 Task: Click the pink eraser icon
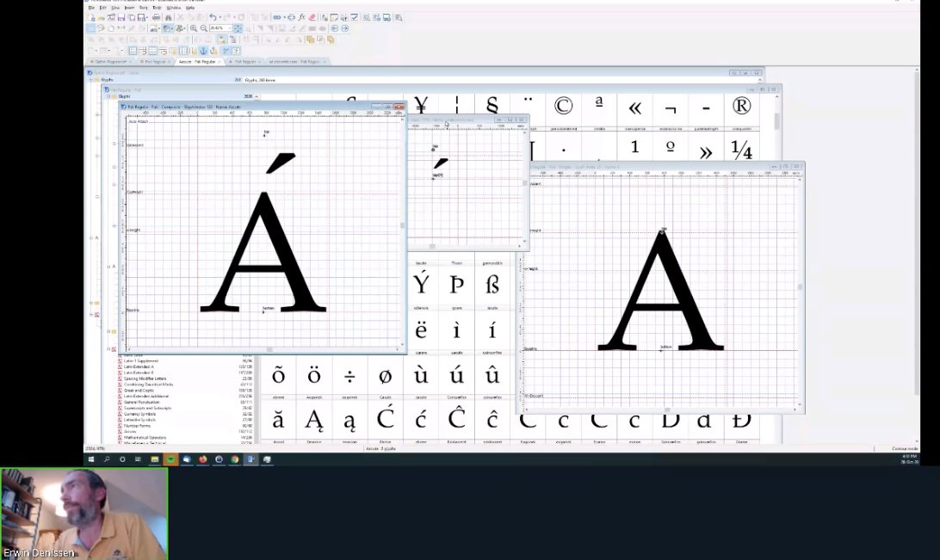point(312,17)
